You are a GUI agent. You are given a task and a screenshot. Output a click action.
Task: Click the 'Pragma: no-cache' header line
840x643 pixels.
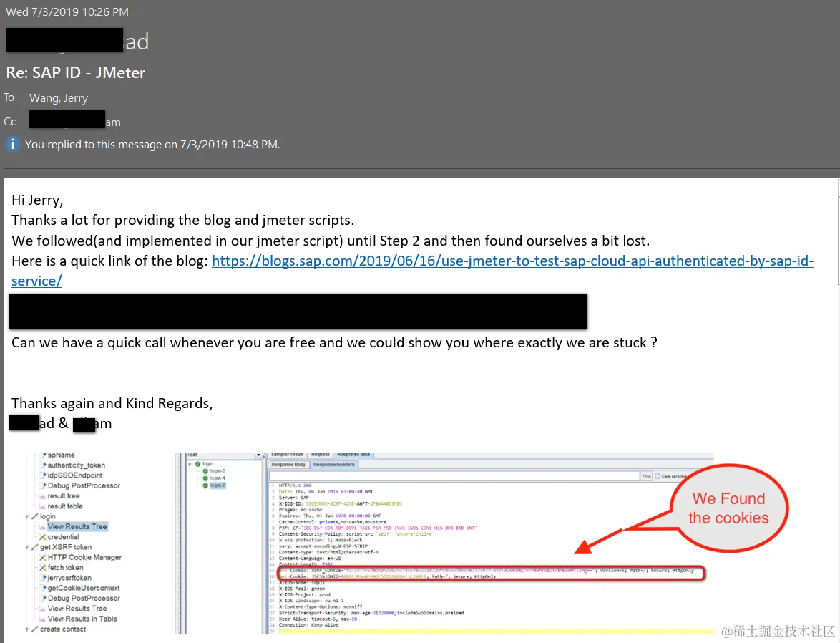tap(301, 510)
